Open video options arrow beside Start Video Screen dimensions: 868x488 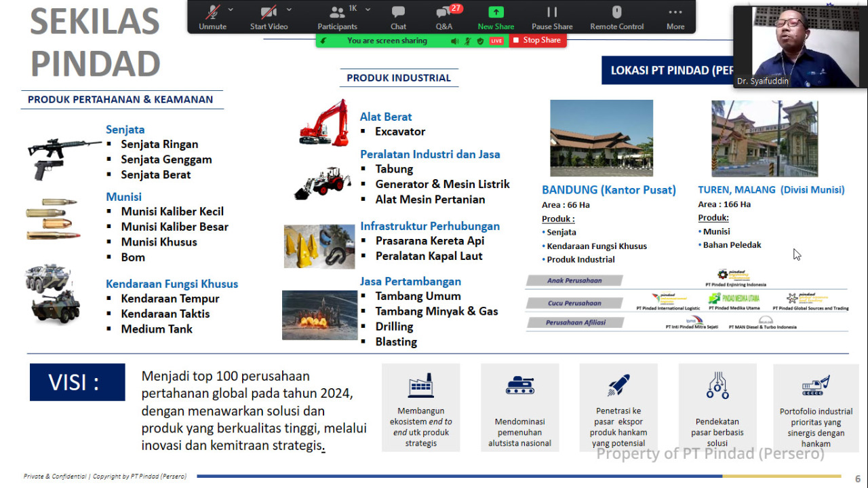point(289,10)
